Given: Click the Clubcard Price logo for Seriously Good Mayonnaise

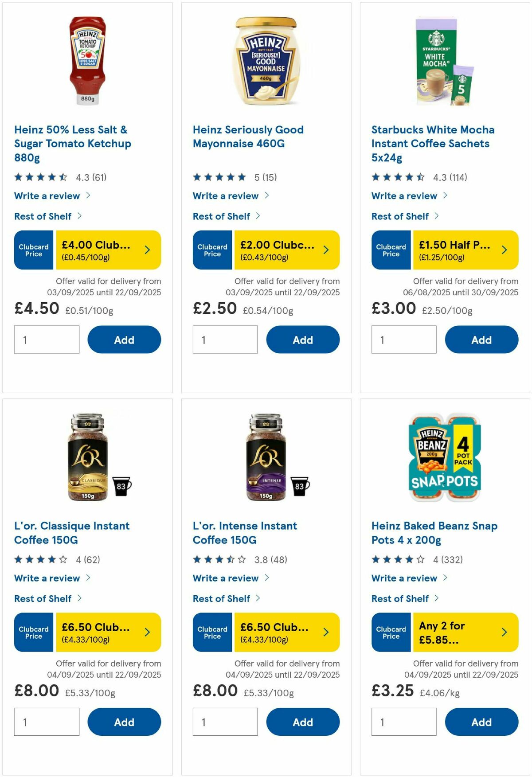Looking at the screenshot, I should (212, 250).
